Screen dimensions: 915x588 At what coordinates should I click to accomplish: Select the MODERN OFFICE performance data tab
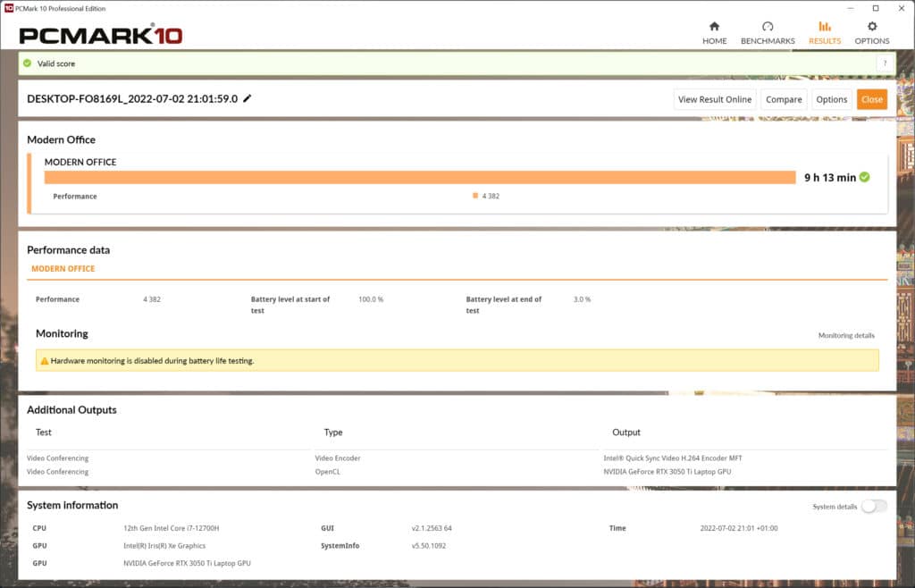63,268
